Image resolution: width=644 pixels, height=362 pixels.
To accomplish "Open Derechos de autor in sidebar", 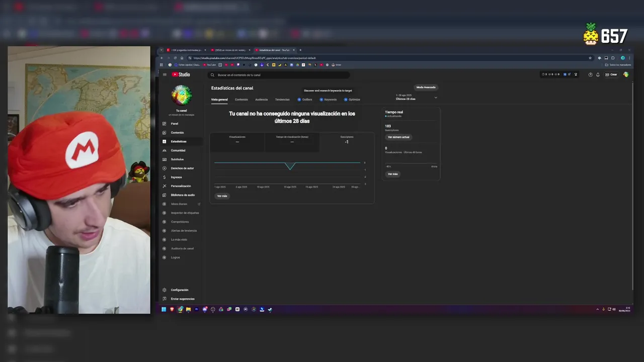I will tap(182, 168).
